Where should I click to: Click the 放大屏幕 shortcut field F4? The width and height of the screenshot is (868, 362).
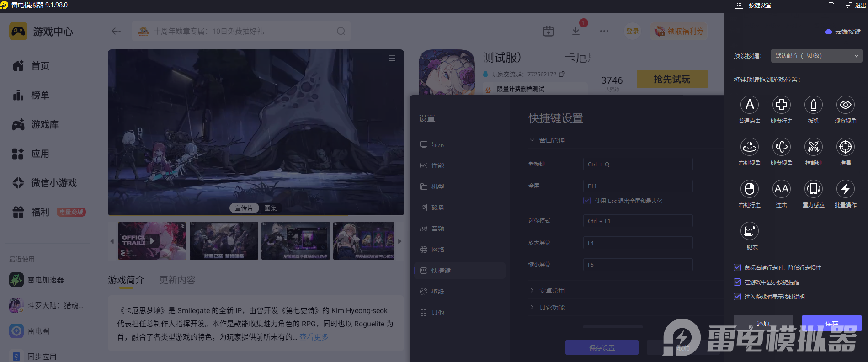click(x=638, y=243)
